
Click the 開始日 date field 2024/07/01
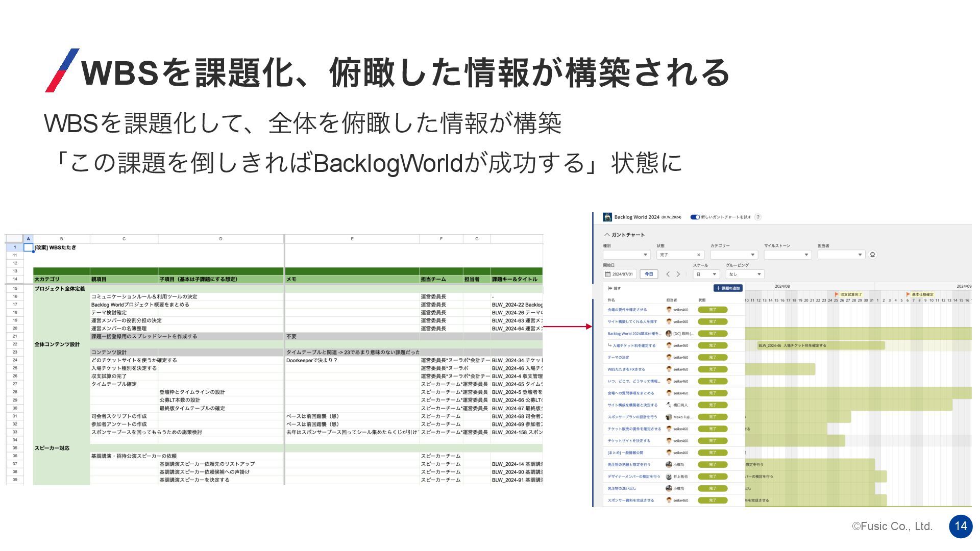click(620, 274)
